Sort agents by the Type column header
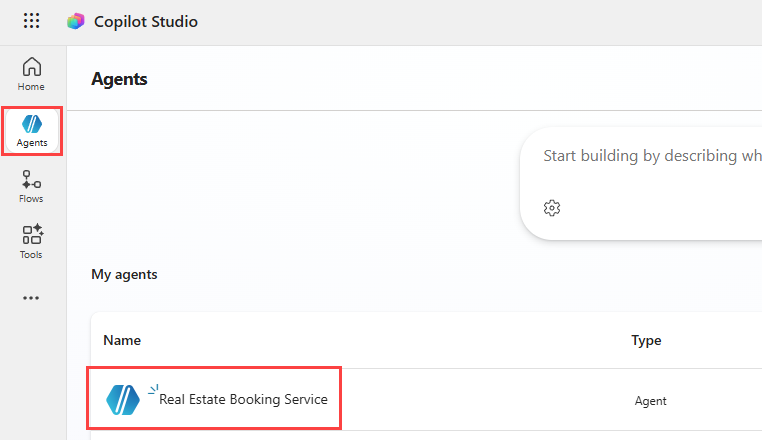 [646, 340]
